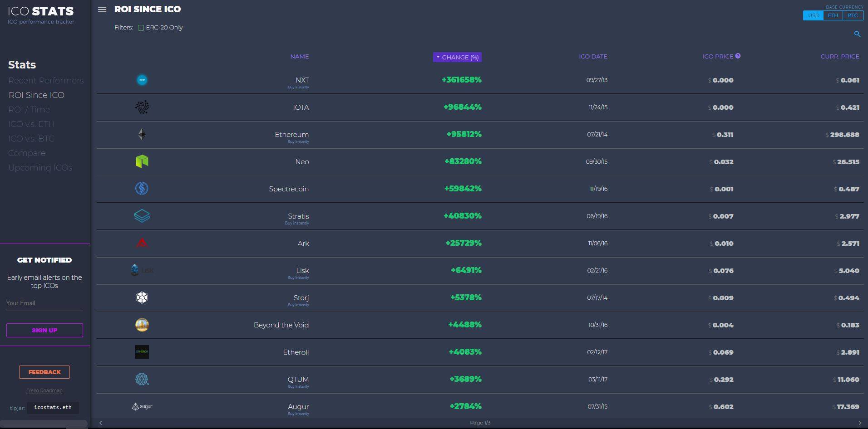
Task: Open ICO v.s. ETH in the sidebar
Action: click(x=31, y=124)
